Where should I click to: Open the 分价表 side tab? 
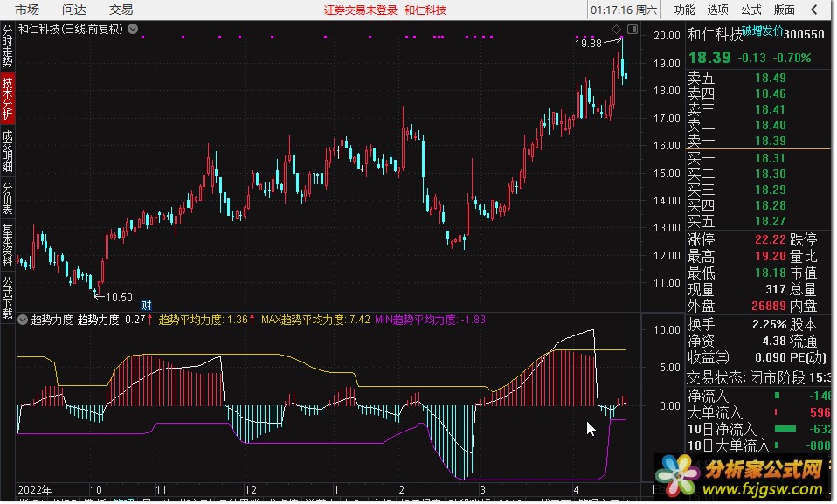point(8,198)
